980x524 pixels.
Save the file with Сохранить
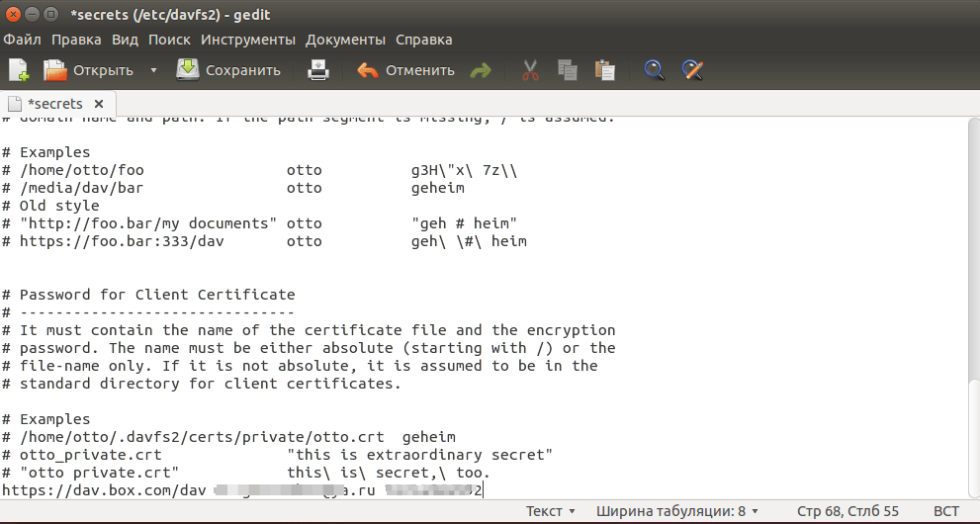coord(228,70)
